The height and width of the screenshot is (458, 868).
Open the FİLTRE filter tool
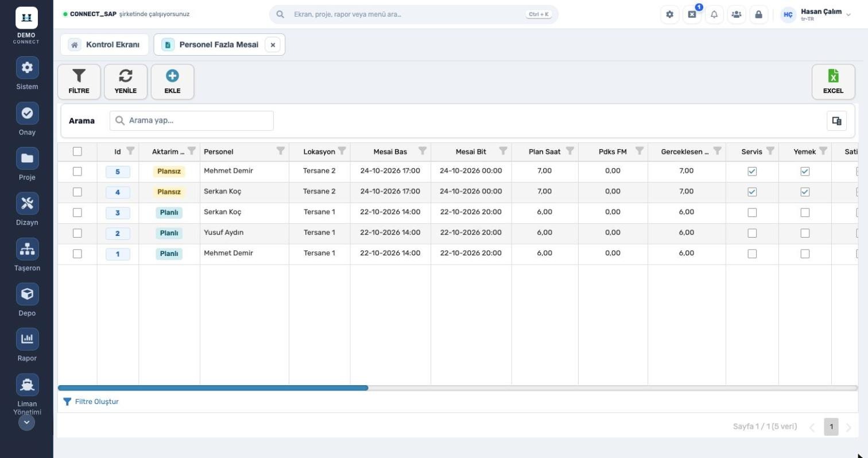tap(79, 81)
